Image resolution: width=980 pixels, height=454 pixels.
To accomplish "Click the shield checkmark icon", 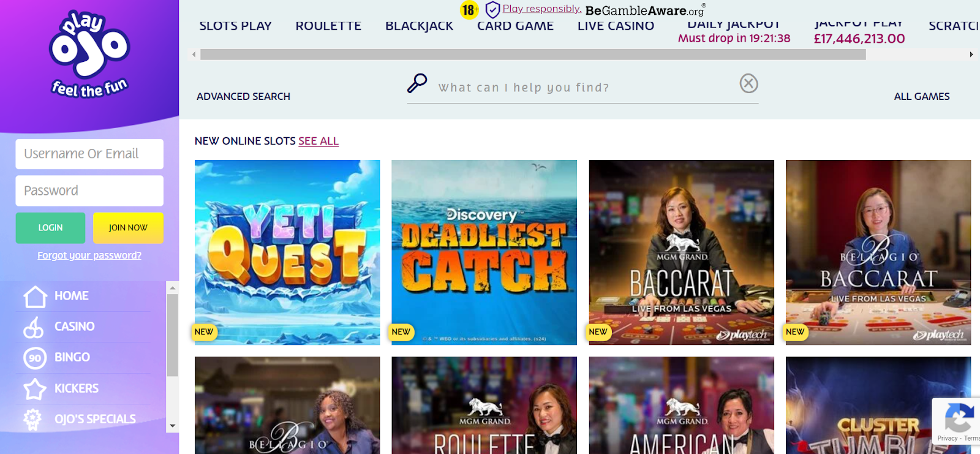I will [492, 10].
